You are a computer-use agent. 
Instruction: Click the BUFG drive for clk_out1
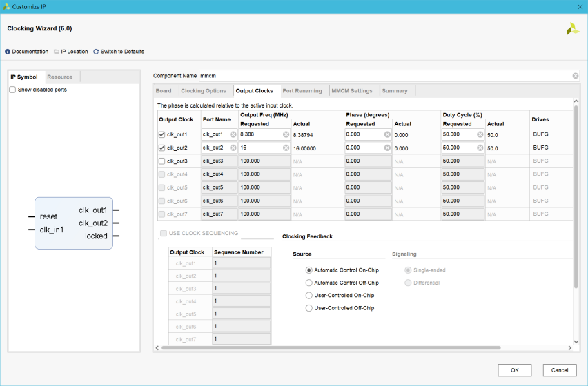click(541, 134)
